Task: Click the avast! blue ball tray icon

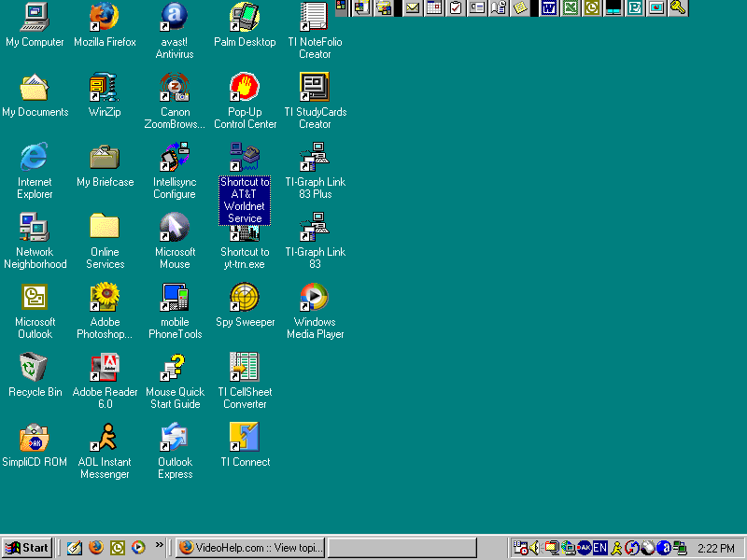Action: (664, 548)
